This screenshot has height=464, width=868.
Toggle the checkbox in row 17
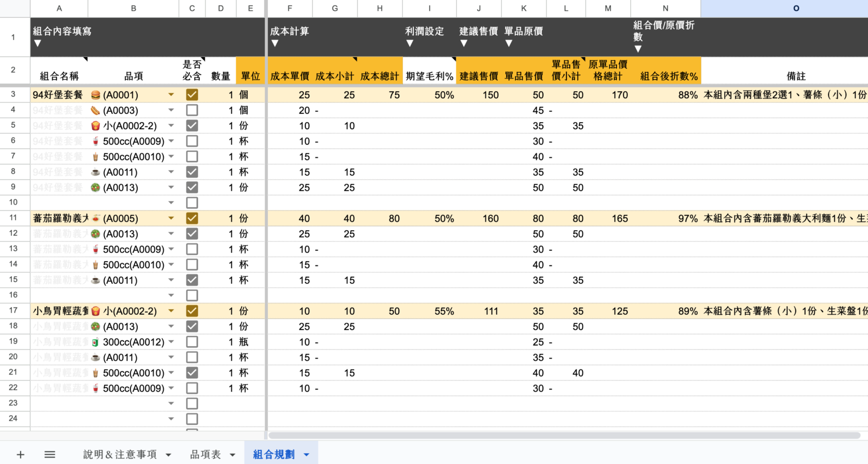(x=192, y=311)
